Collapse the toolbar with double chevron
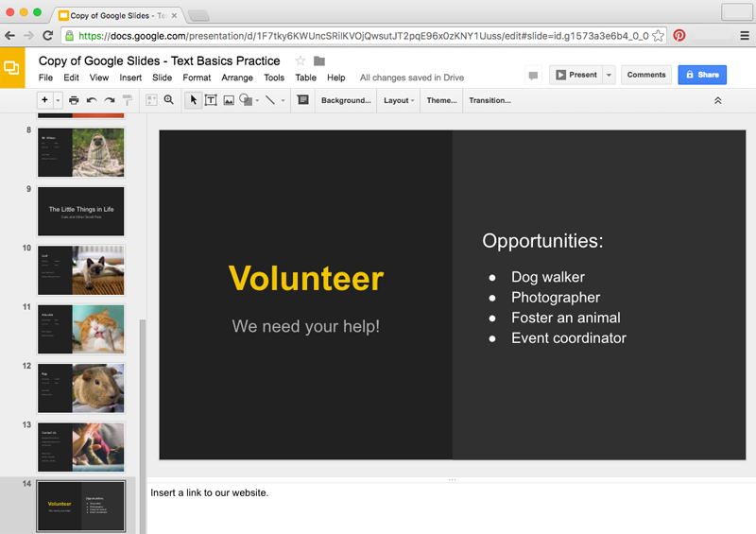756x534 pixels. [x=718, y=101]
